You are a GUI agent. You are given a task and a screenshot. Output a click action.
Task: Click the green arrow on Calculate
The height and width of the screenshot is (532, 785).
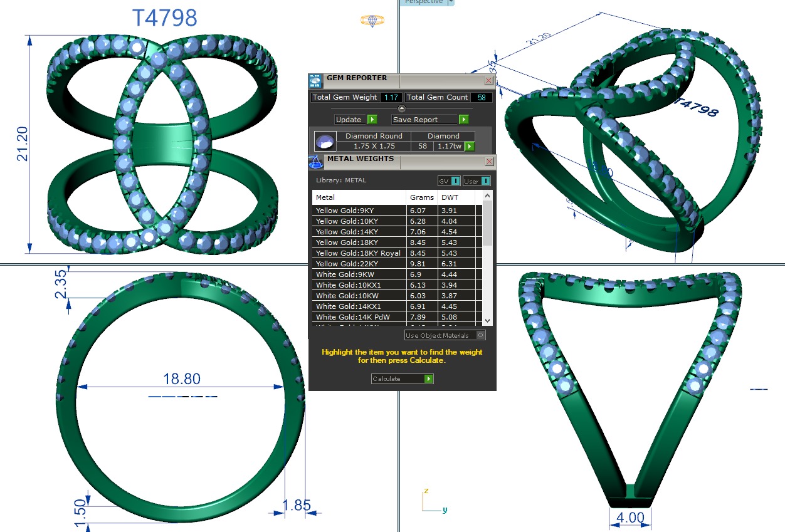[428, 379]
